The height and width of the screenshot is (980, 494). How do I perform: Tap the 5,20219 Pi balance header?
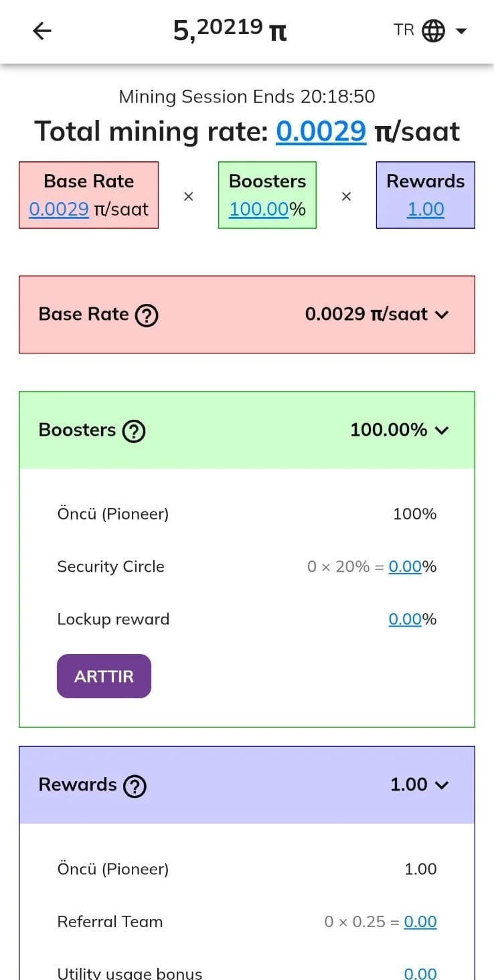(230, 31)
